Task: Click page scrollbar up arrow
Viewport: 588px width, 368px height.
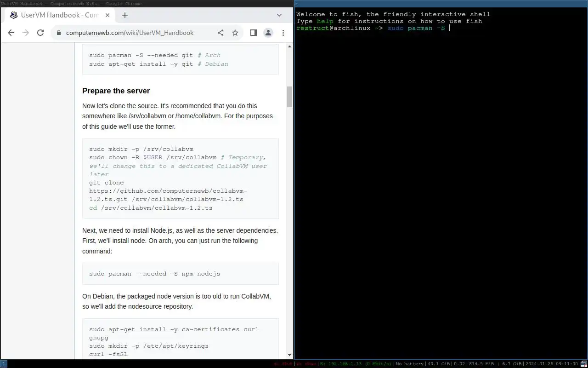Action: coord(290,46)
